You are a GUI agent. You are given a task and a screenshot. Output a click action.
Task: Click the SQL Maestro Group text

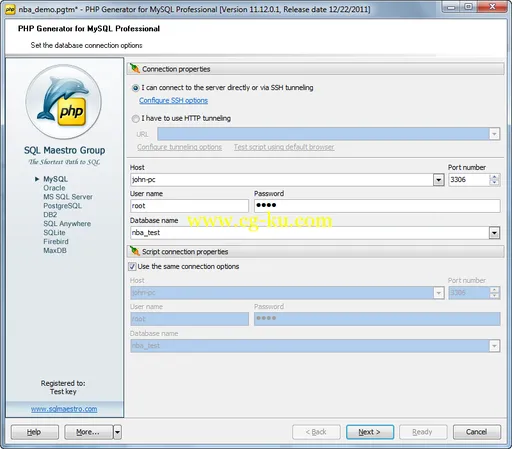coord(64,150)
